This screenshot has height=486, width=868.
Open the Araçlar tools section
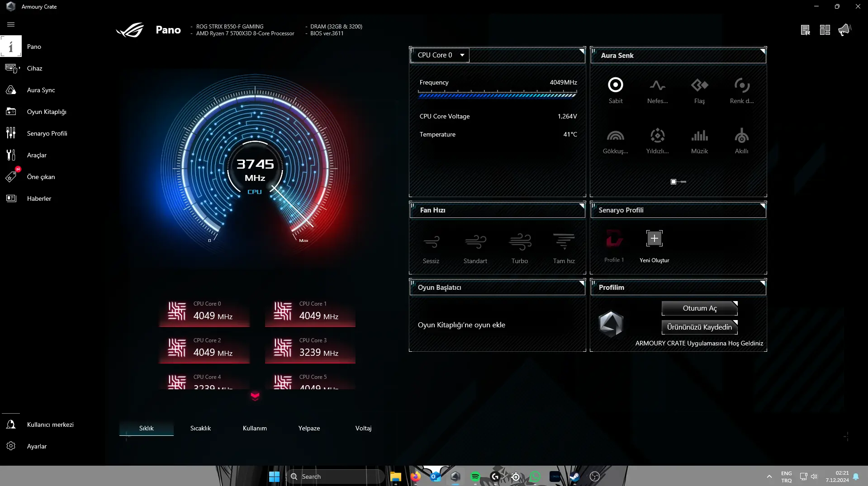point(37,155)
